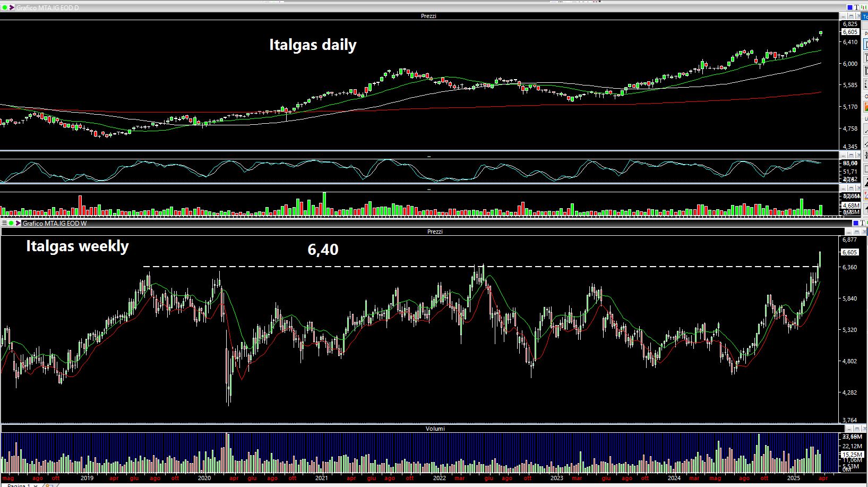The image size is (868, 487).
Task: Click the green status dot in weekly chart title bar
Action: click(x=11, y=223)
